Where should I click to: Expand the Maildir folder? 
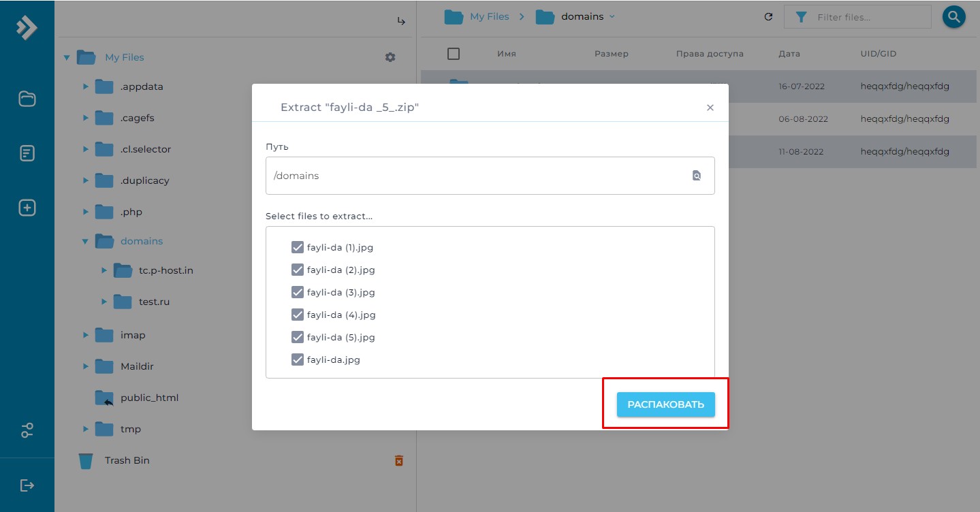point(86,366)
